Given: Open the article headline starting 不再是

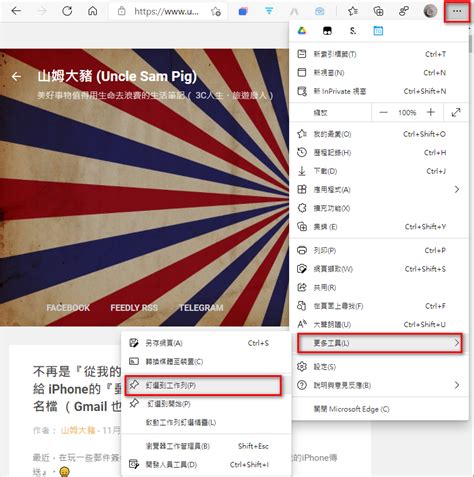Looking at the screenshot, I should click(x=77, y=389).
